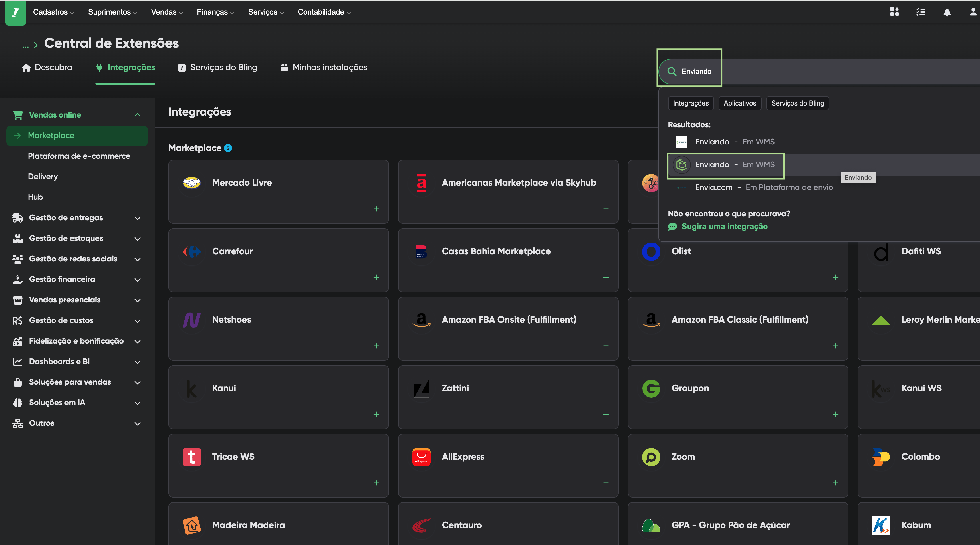Filter search by Serviços do Bling chip
Image resolution: width=980 pixels, height=545 pixels.
(797, 103)
